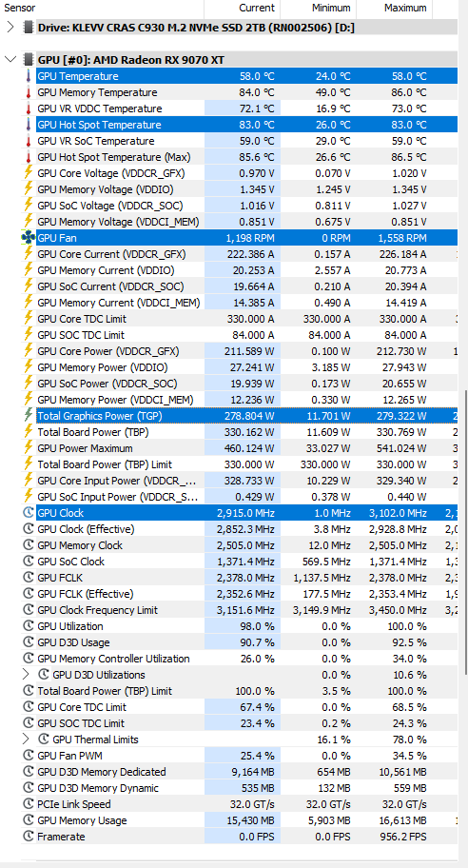Click the 541.024 W maximum value
468x868 pixels.
(402, 448)
